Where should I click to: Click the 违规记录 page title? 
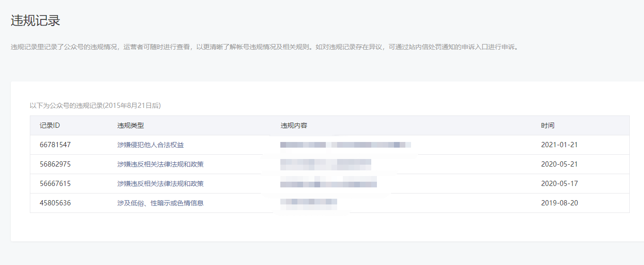[36, 21]
